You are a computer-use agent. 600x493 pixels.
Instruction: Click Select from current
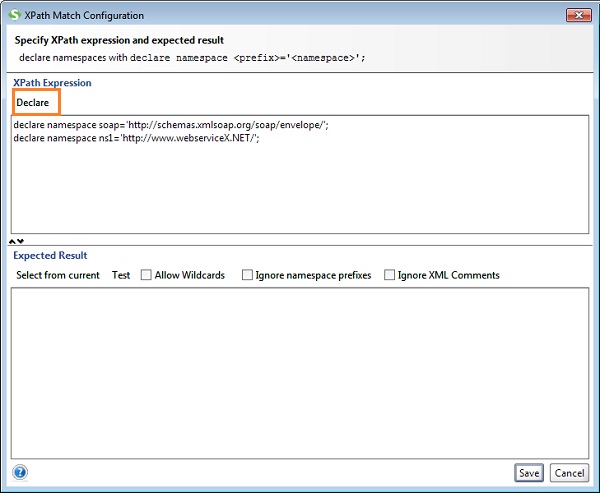click(58, 275)
